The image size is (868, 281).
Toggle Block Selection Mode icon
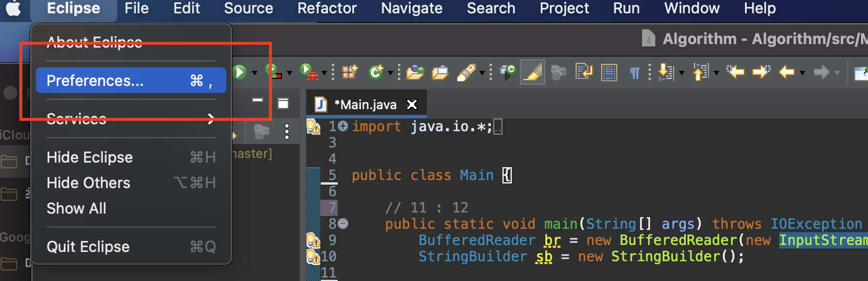[x=609, y=72]
